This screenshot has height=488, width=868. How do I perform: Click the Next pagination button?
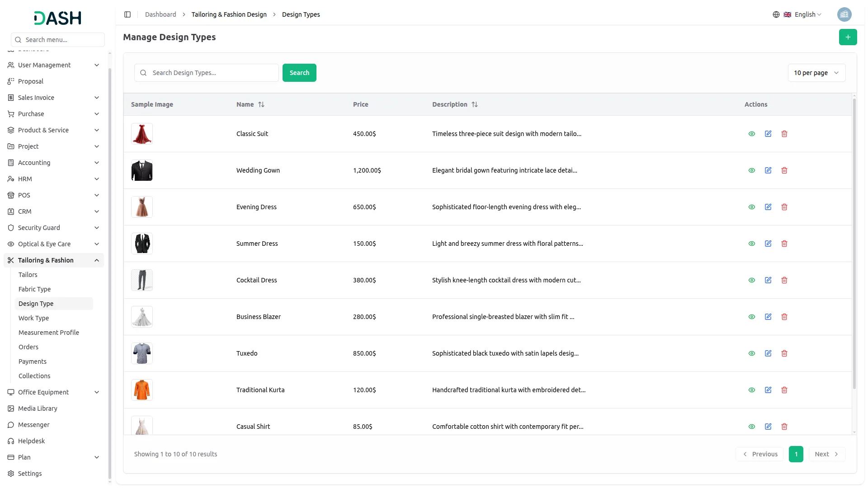pos(826,454)
